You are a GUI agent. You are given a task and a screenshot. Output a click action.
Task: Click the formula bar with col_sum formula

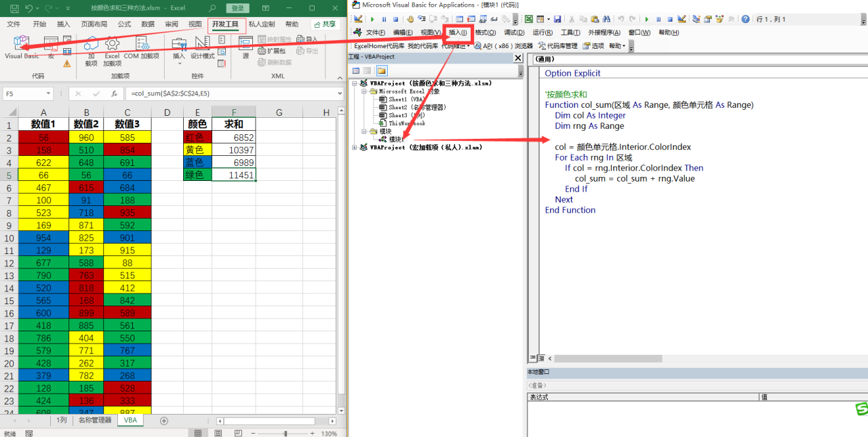pos(234,93)
